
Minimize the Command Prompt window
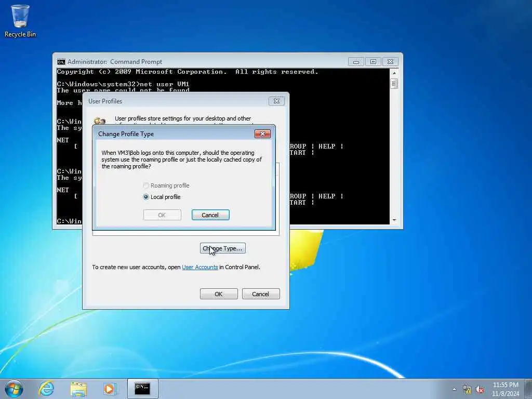[x=356, y=62]
